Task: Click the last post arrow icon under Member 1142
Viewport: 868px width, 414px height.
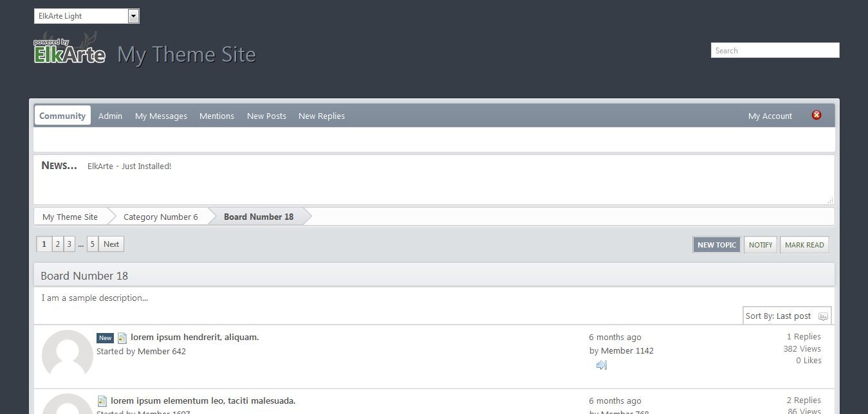Action: (x=602, y=365)
